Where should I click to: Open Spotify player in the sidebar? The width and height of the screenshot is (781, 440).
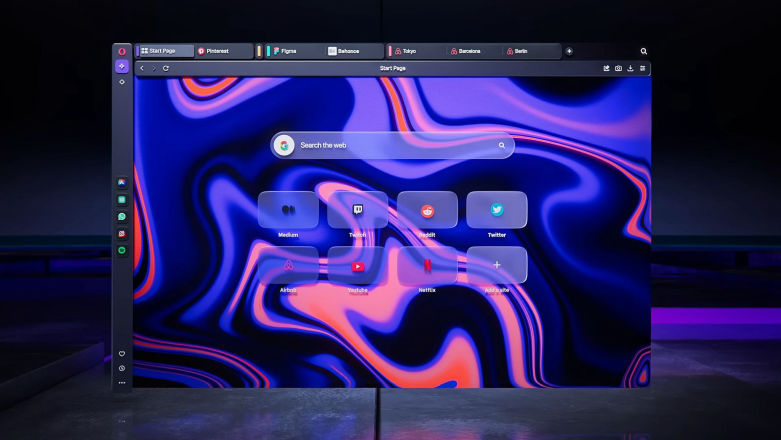122,250
